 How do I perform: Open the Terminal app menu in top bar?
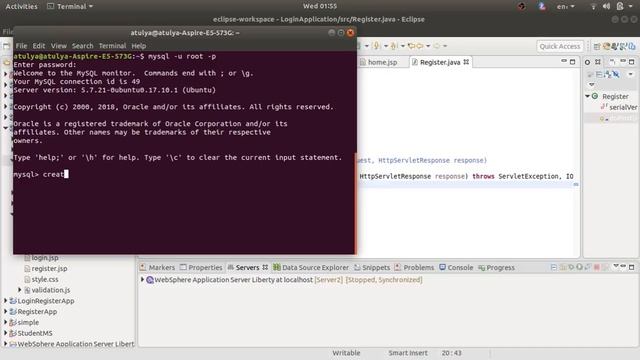point(70,7)
